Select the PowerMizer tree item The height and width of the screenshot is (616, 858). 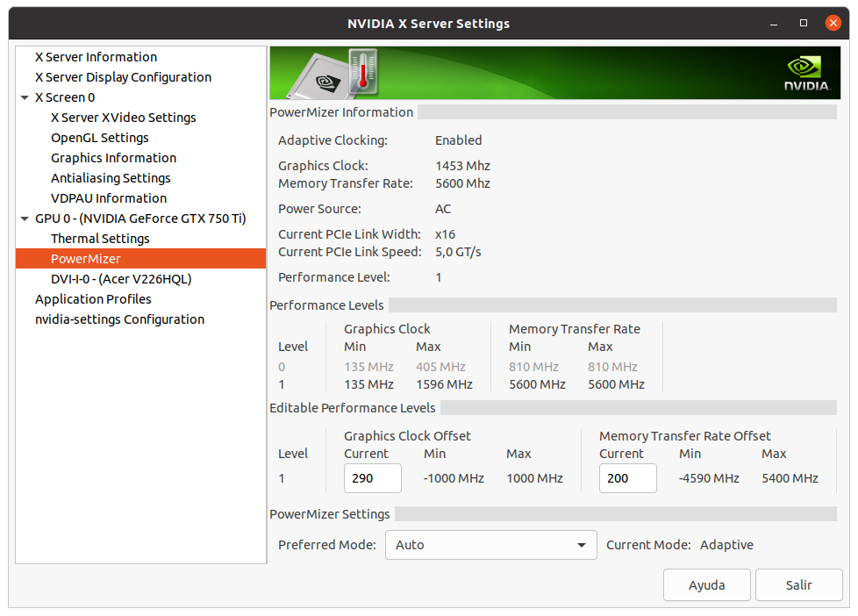pos(140,259)
